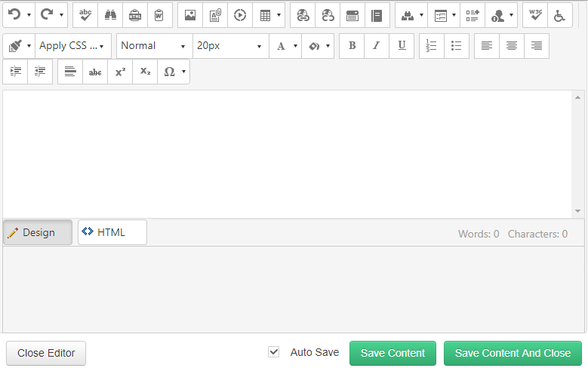
Task: Open the Image Manager icon
Action: point(190,14)
